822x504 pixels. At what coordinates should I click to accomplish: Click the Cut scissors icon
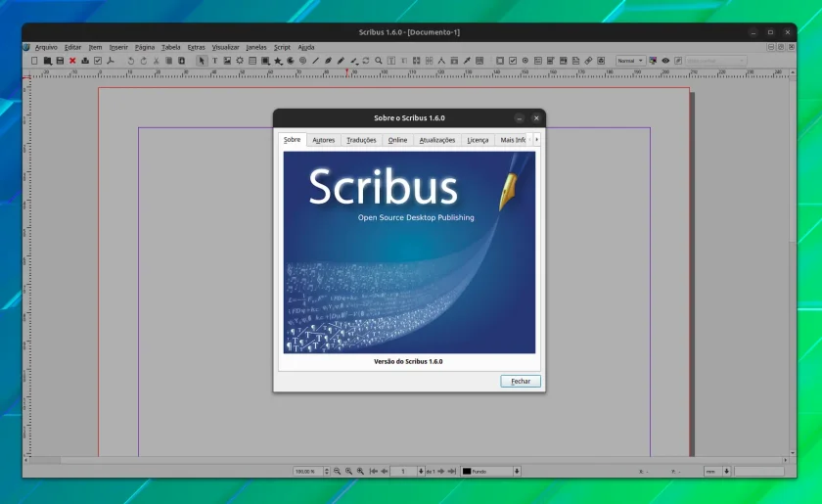point(157,61)
